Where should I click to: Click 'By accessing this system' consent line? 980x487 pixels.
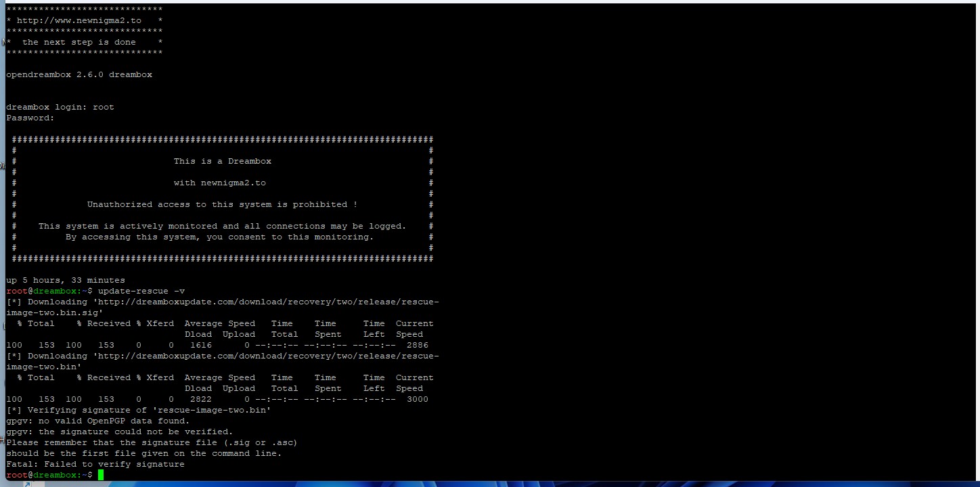click(x=219, y=237)
